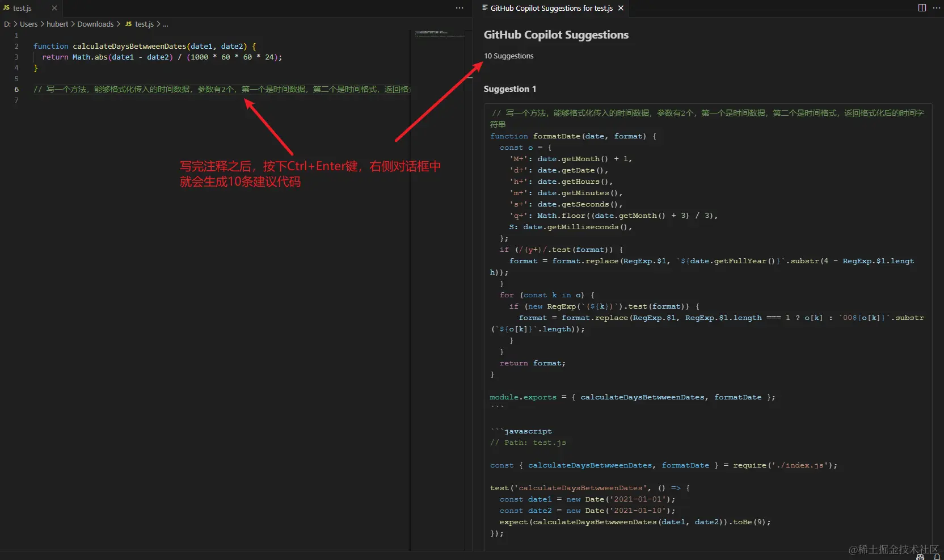944x560 pixels.
Task: Click the 'h+': date.getHours() line
Action: click(x=561, y=182)
